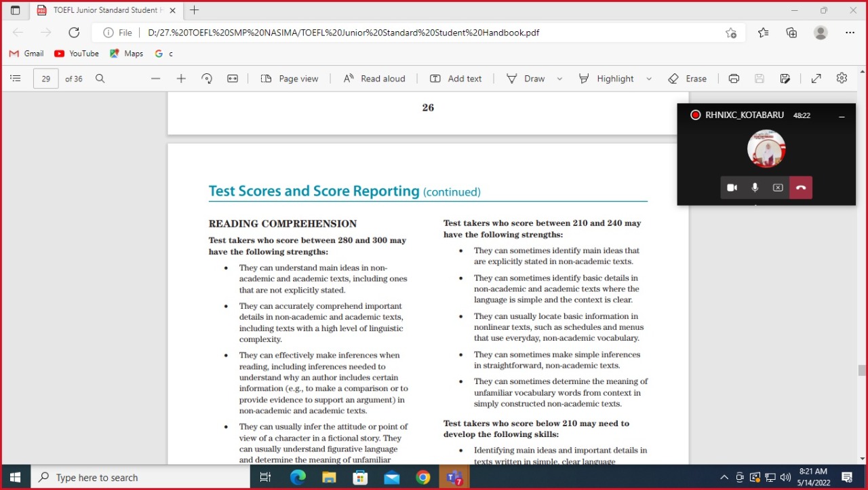Toggle the camera in Teams call window
Screen dimensions: 868x490
[x=732, y=188]
